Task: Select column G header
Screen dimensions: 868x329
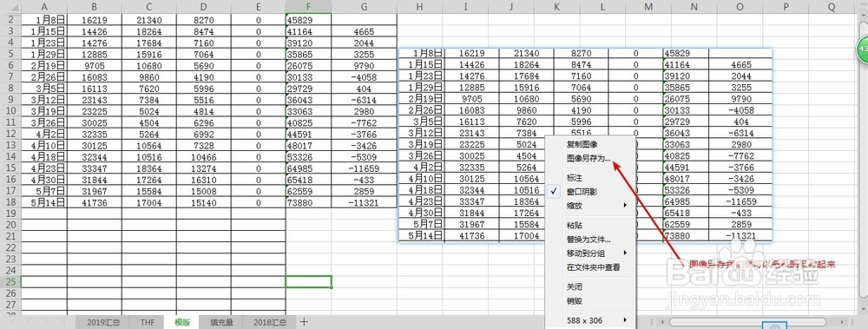Action: point(364,6)
